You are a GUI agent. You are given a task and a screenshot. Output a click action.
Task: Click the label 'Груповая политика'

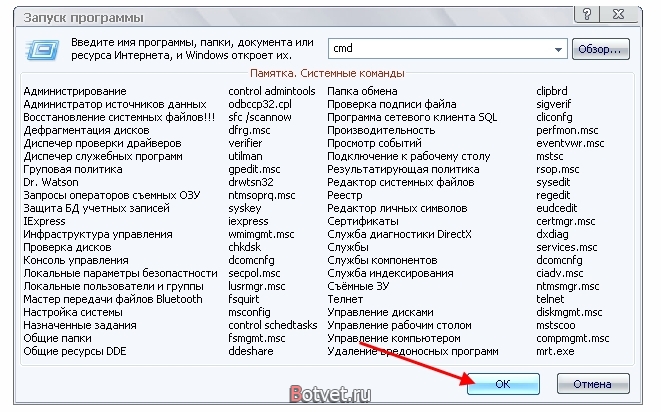(x=73, y=170)
